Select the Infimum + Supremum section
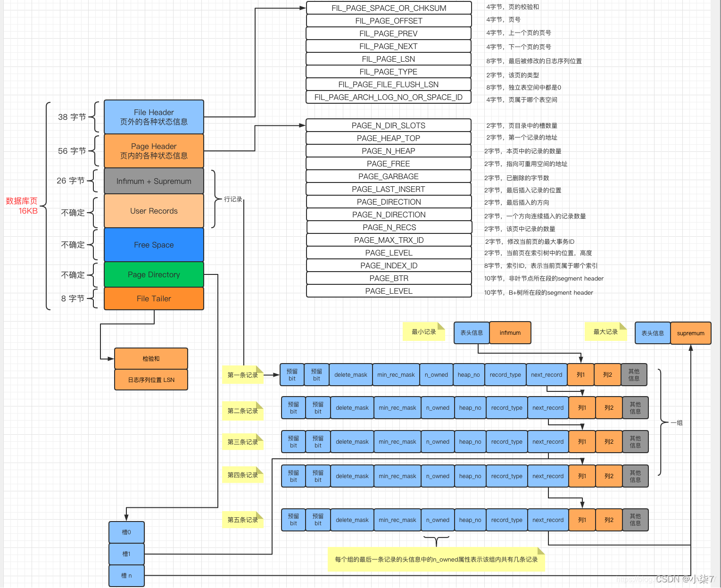 pos(154,181)
